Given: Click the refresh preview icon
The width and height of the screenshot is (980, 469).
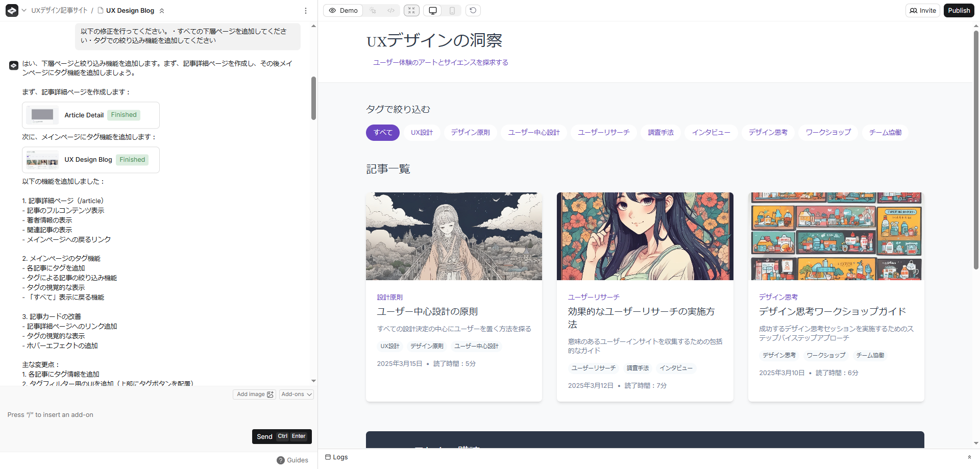Looking at the screenshot, I should (473, 11).
